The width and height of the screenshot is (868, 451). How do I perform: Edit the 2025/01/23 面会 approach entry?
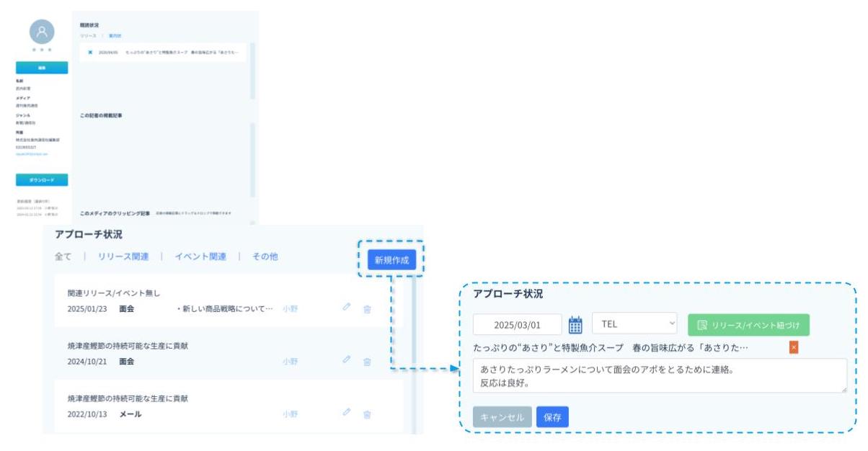347,308
